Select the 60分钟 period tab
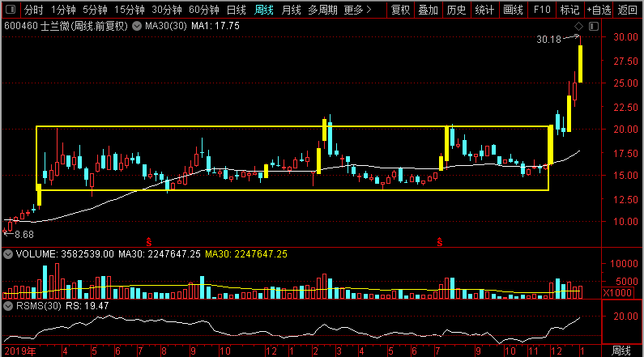The image size is (644, 357). (204, 10)
